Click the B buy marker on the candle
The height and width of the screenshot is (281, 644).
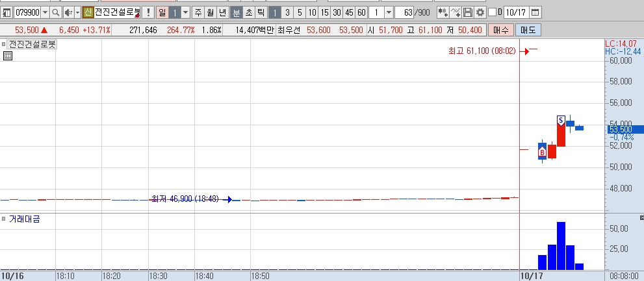pyautogui.click(x=542, y=153)
